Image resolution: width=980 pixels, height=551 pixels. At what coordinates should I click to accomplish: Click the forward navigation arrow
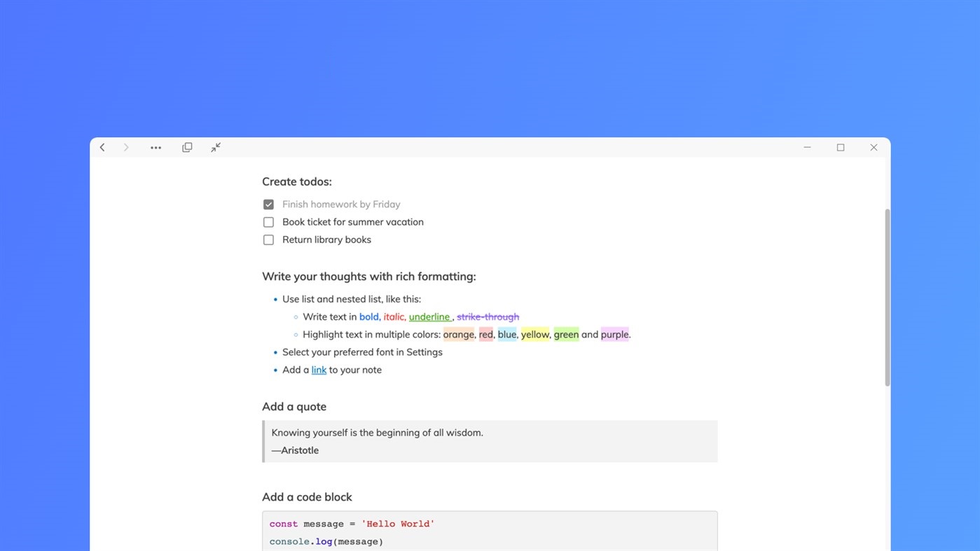point(126,148)
